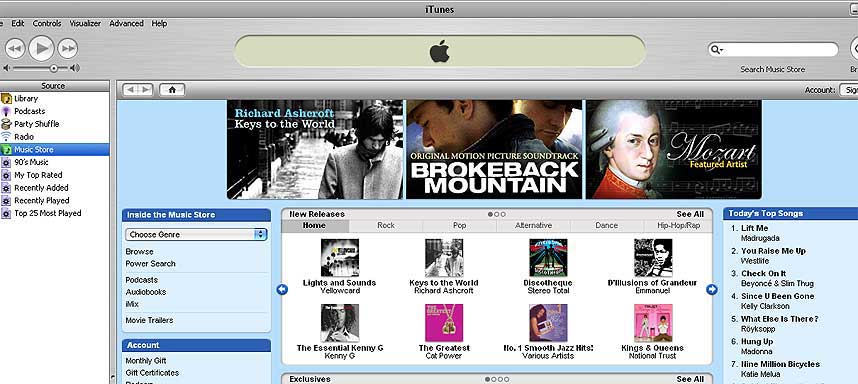Click the high-volume speaker icon

pos(75,68)
